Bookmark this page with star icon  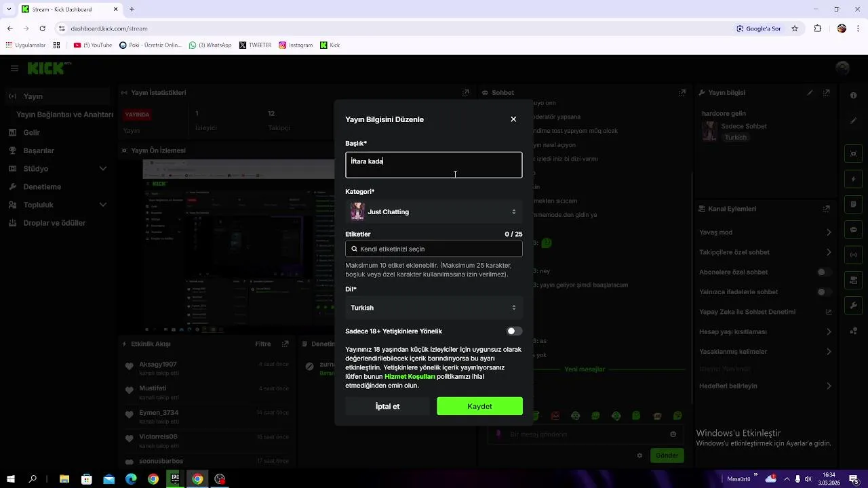[x=795, y=28]
